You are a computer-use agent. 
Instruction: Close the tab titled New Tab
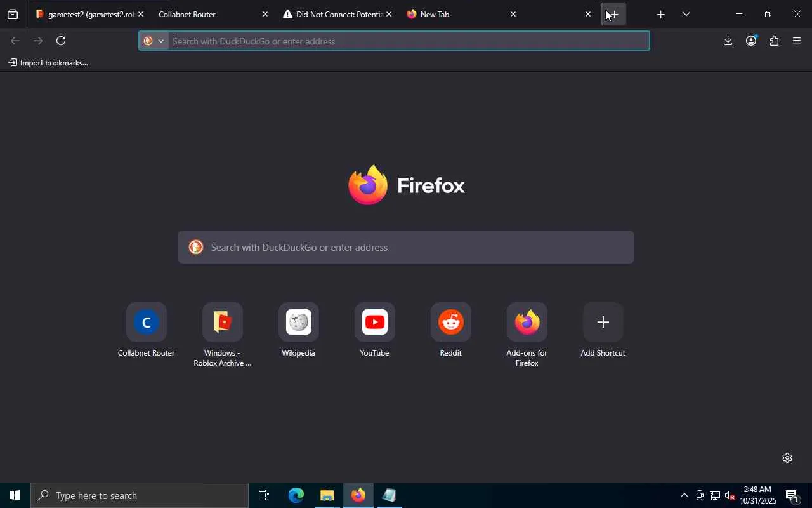(x=513, y=14)
